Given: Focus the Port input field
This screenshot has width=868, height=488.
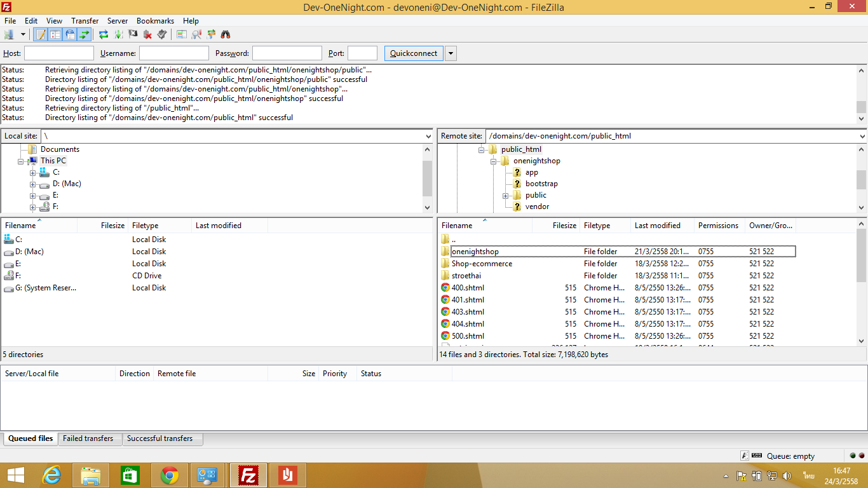Looking at the screenshot, I should click(x=362, y=53).
